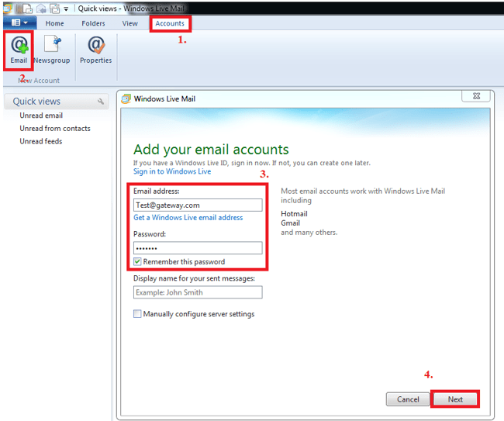Toggle Remember this password checkbox
Screen dimensions: 504x421
pyautogui.click(x=137, y=261)
